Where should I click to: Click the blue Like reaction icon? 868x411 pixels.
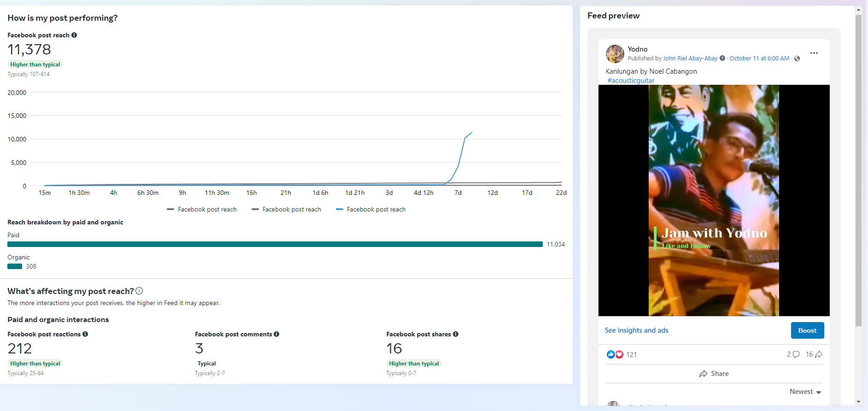tap(611, 354)
